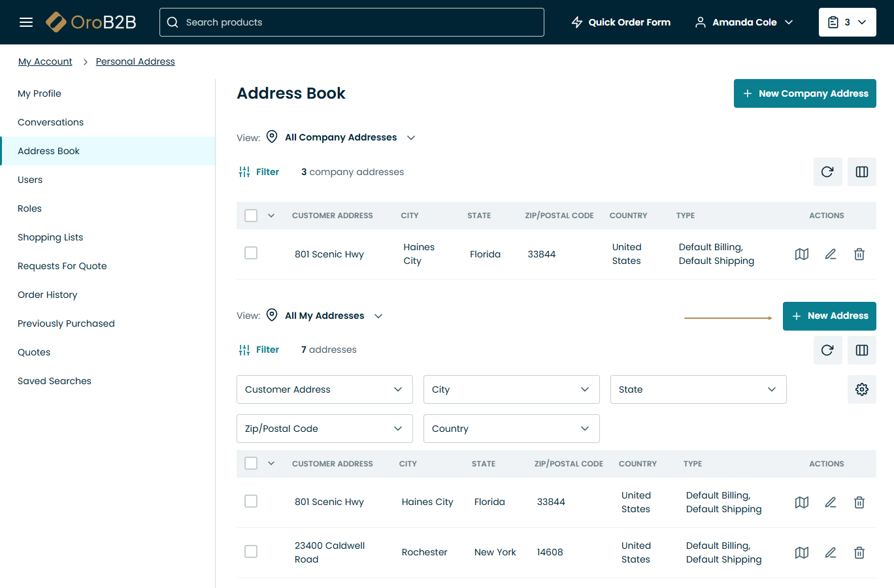Delete the 23400 Caldwell Road address
The width and height of the screenshot is (894, 588).
(859, 553)
